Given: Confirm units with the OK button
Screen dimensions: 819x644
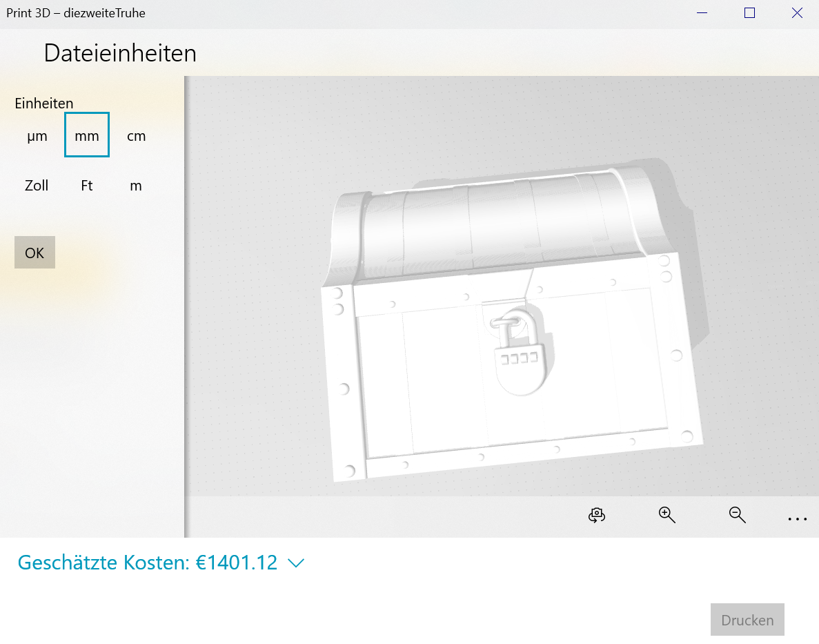Looking at the screenshot, I should pos(34,253).
